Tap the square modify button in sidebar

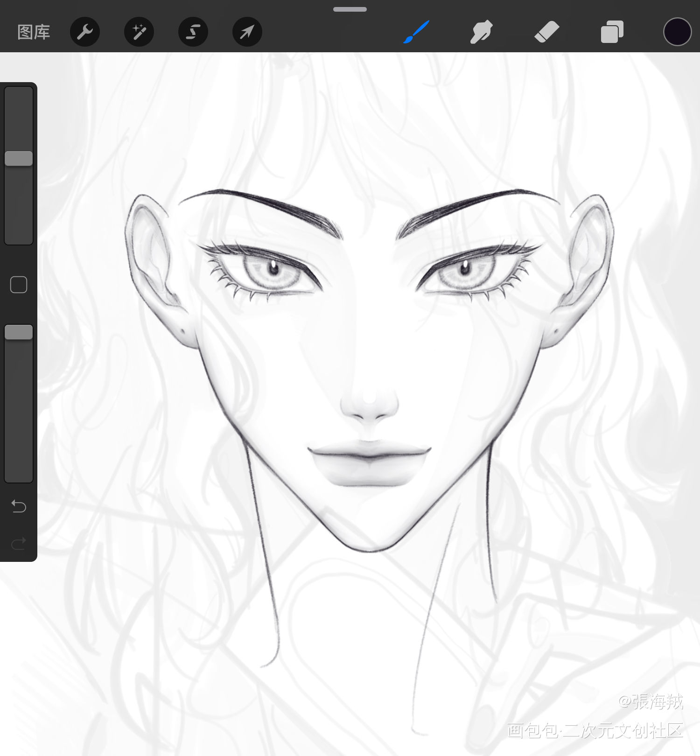click(x=19, y=285)
